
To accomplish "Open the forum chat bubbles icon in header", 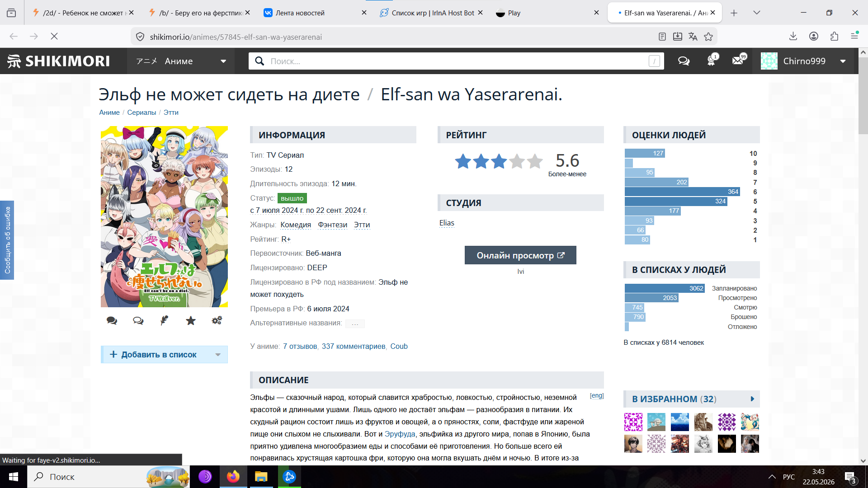I will coord(684,61).
